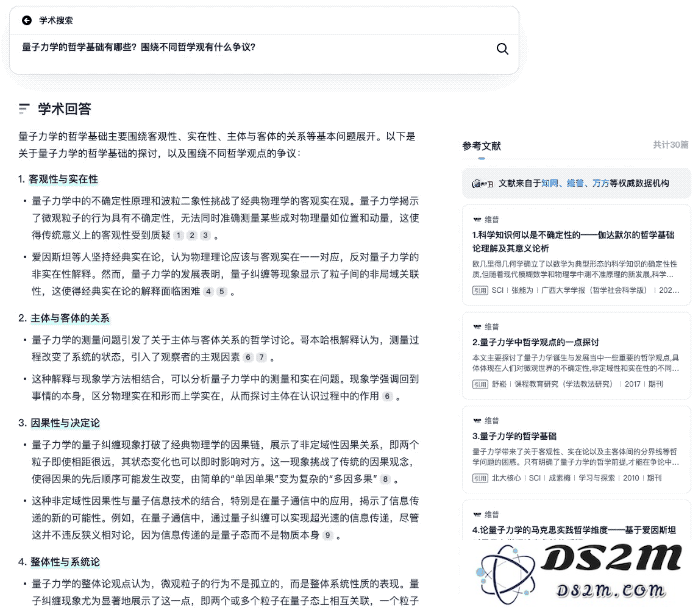
Task: Click reference 1 journal 广西大学学报
Action: [x=594, y=290]
